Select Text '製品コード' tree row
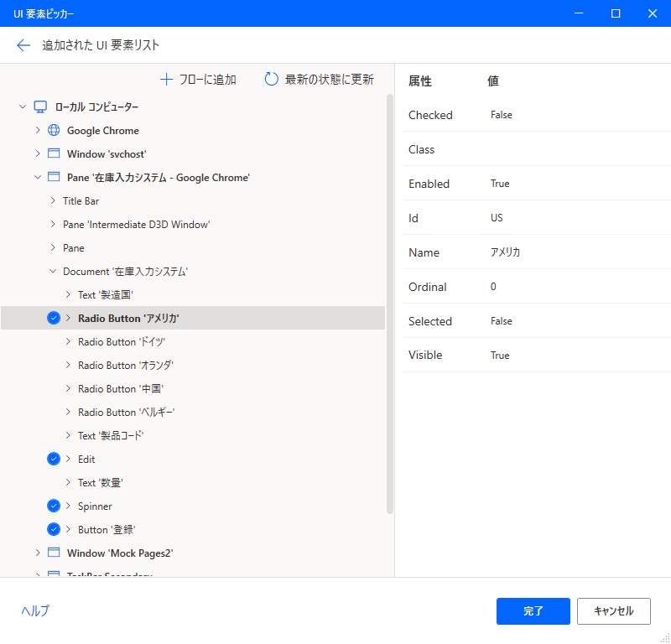Image resolution: width=671 pixels, height=644 pixels. pyautogui.click(x=193, y=435)
